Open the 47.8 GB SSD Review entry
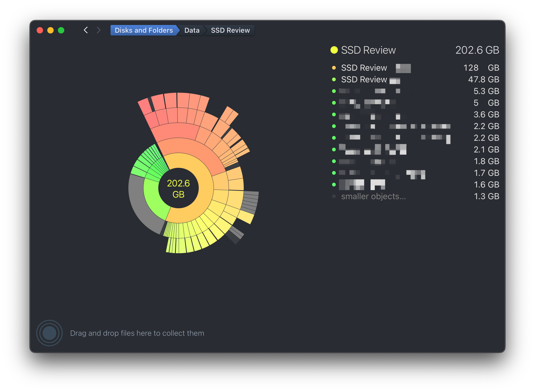Viewport: 535px width, 392px height. tap(364, 80)
